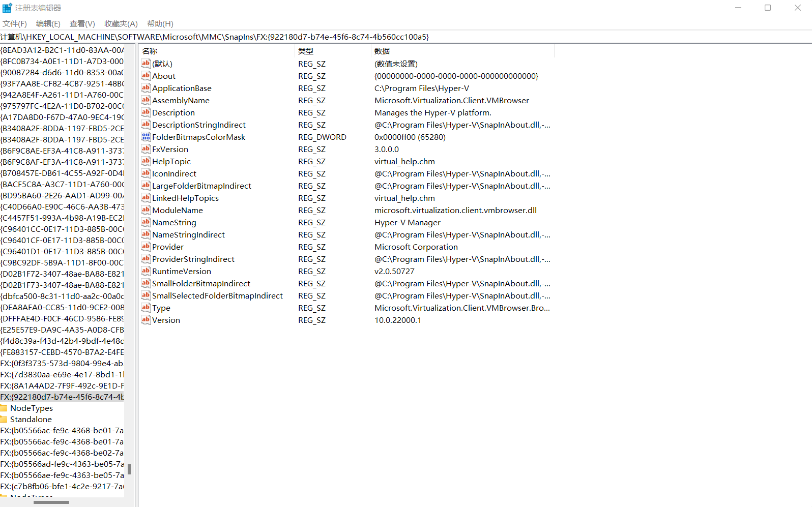The width and height of the screenshot is (812, 507).
Task: Click the string icon beside HelpTopic
Action: [146, 161]
